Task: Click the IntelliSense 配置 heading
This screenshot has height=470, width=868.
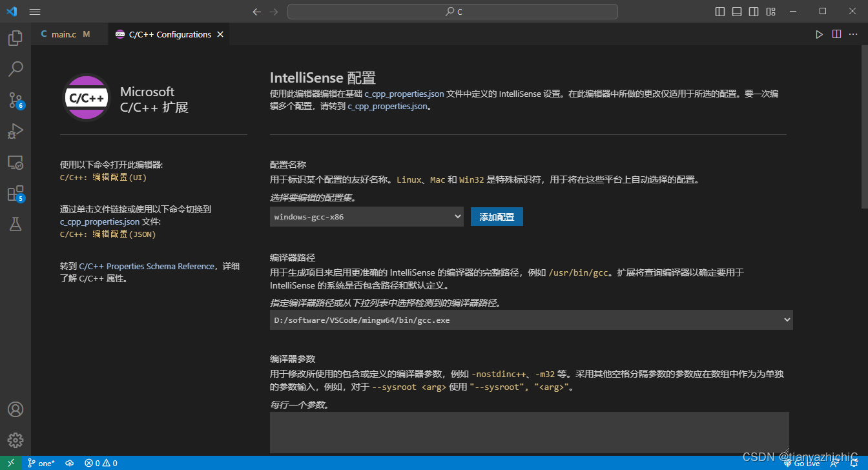Action: (x=322, y=78)
